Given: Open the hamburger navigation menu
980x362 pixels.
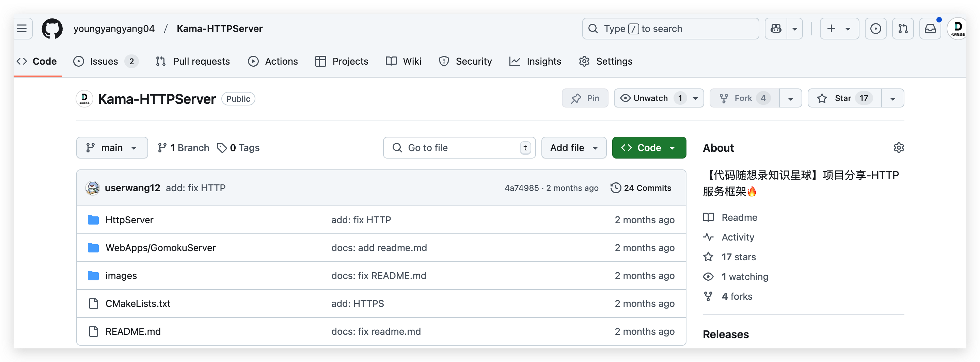Looking at the screenshot, I should (22, 29).
